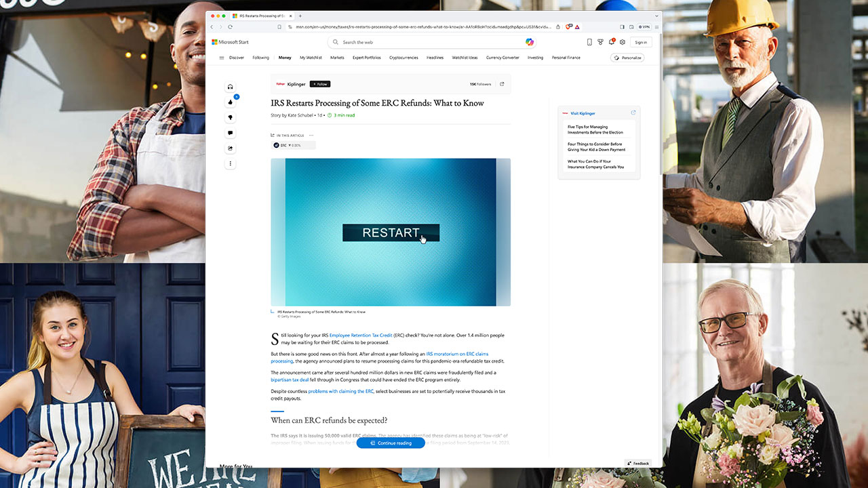The image size is (868, 488).
Task: Click the Brave Rewards triangle icon
Action: pos(577,26)
